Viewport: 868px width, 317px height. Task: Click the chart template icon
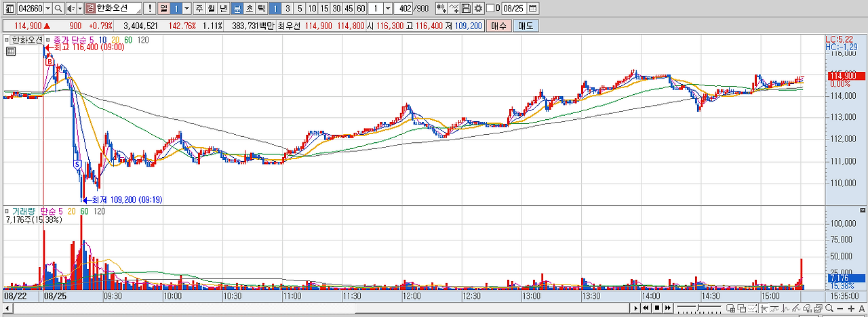click(x=818, y=308)
